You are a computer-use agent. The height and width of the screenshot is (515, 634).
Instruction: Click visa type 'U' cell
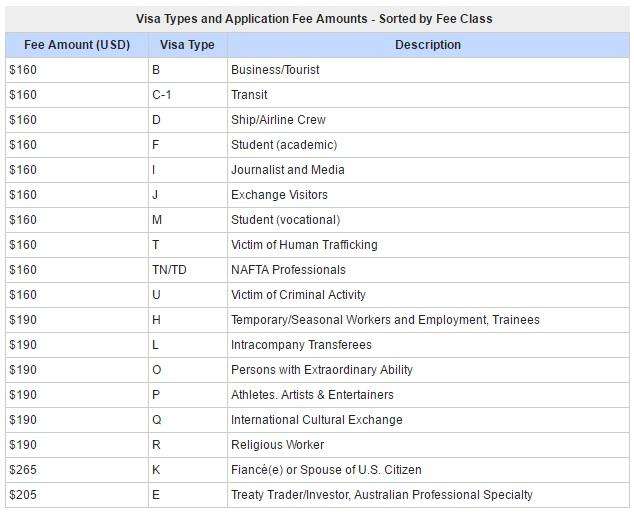pyautogui.click(x=188, y=295)
